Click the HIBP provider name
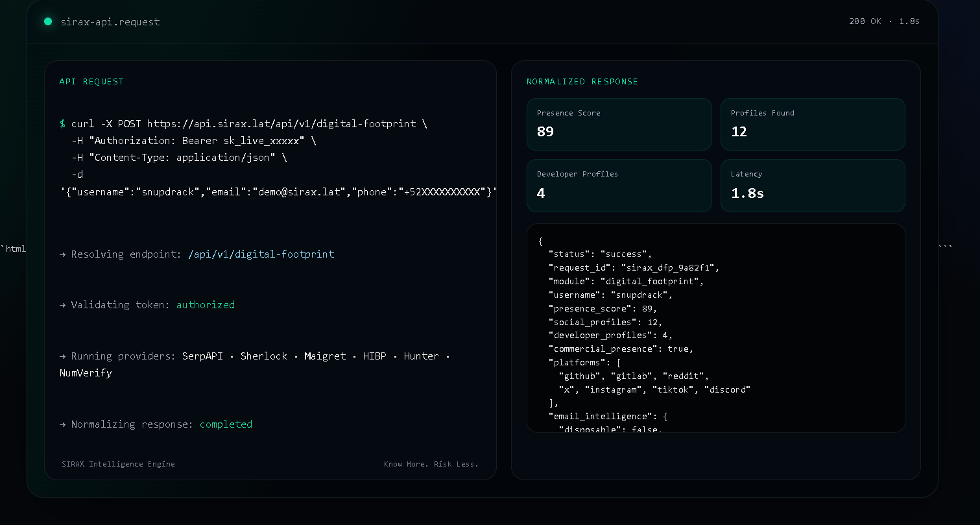 [x=375, y=356]
